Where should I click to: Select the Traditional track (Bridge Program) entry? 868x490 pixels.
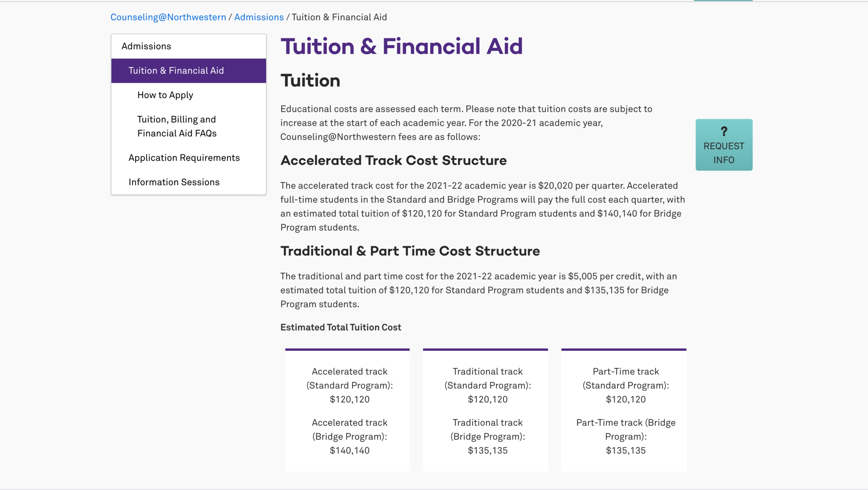487,437
